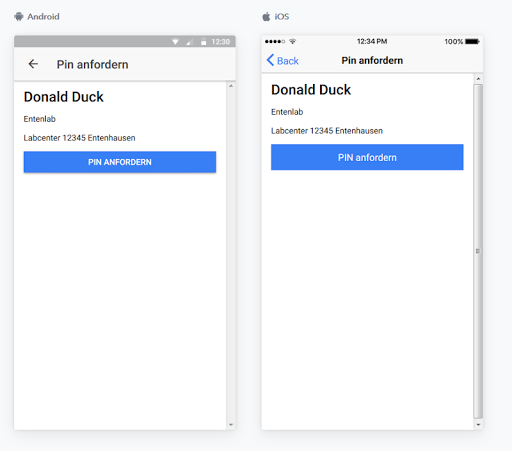Click the Android platform label
The height and width of the screenshot is (451, 512).
click(43, 16)
